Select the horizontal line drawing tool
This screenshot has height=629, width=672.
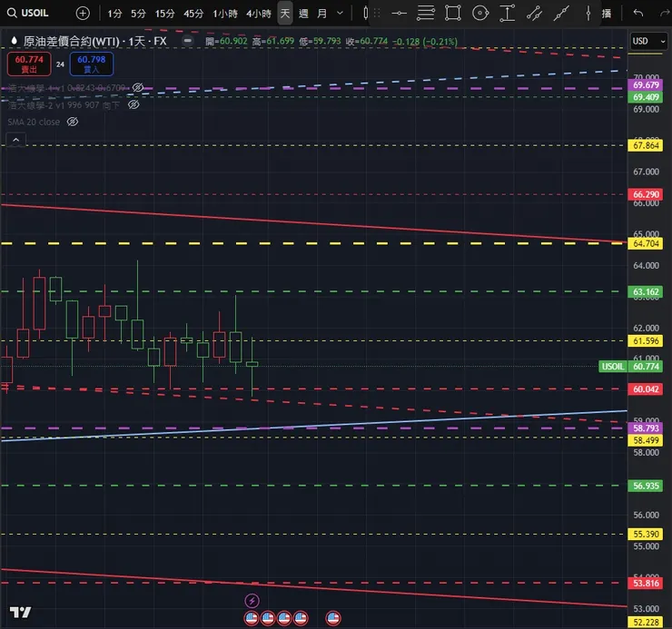[399, 14]
